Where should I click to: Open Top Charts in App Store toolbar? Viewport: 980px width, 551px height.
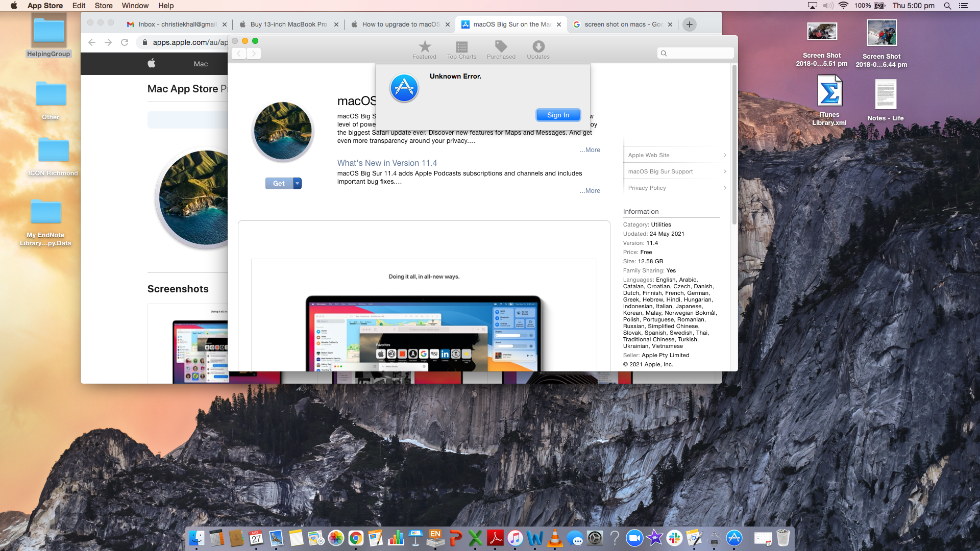(x=461, y=49)
